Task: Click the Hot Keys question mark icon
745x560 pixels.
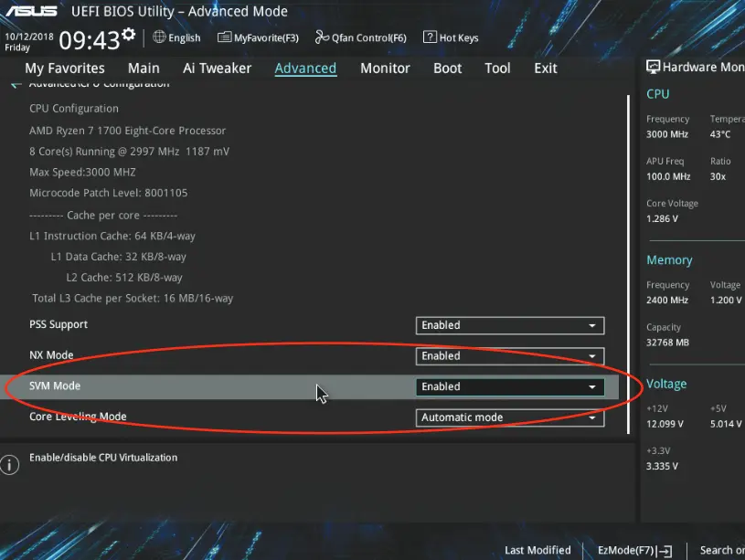Action: (430, 37)
